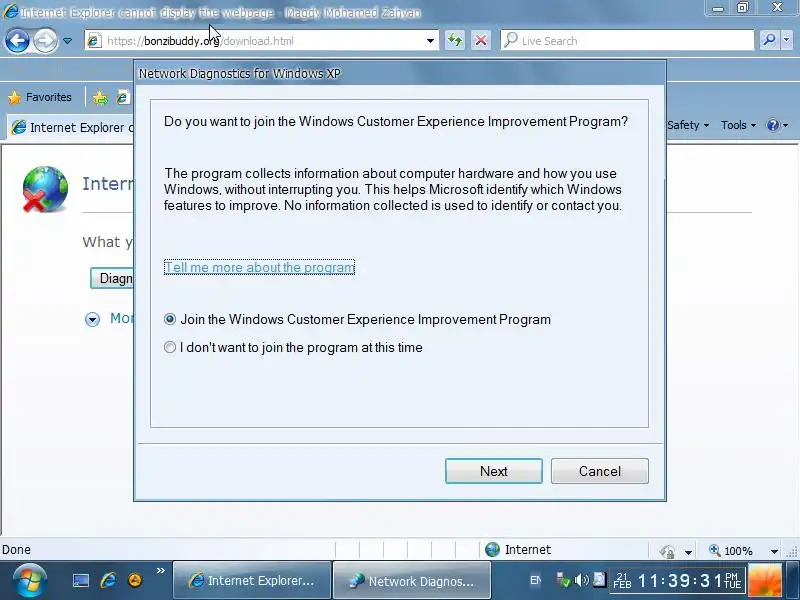
Task: Click the orange flower icon in taskbar corner
Action: [765, 581]
